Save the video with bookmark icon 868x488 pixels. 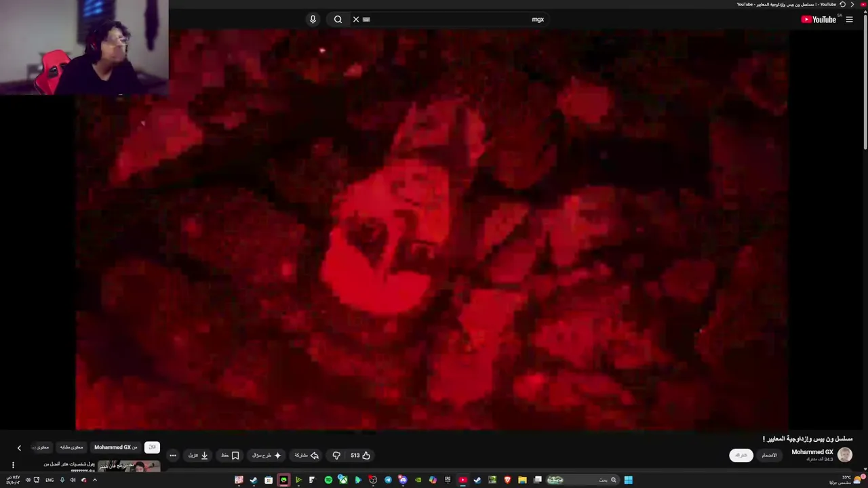231,455
